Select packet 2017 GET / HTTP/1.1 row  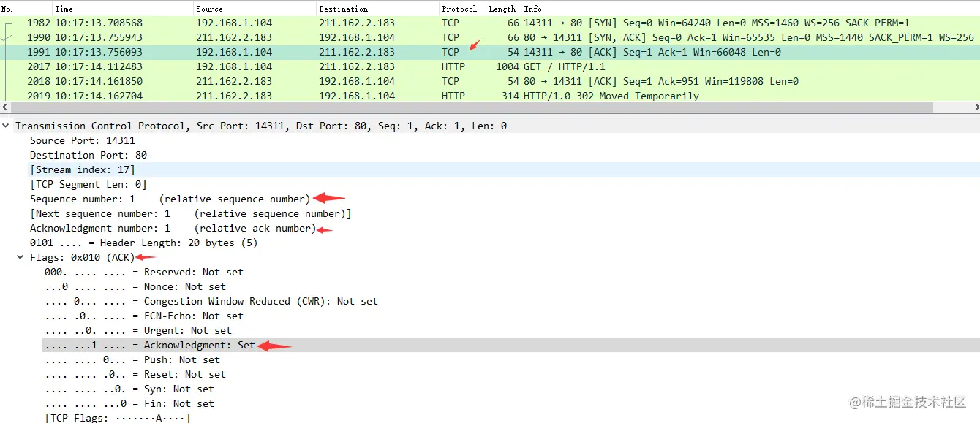click(490, 66)
